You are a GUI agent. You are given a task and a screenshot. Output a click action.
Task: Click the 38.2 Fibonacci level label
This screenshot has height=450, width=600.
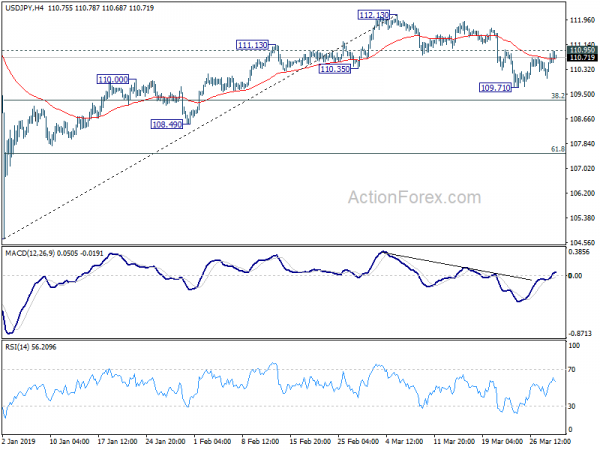559,96
